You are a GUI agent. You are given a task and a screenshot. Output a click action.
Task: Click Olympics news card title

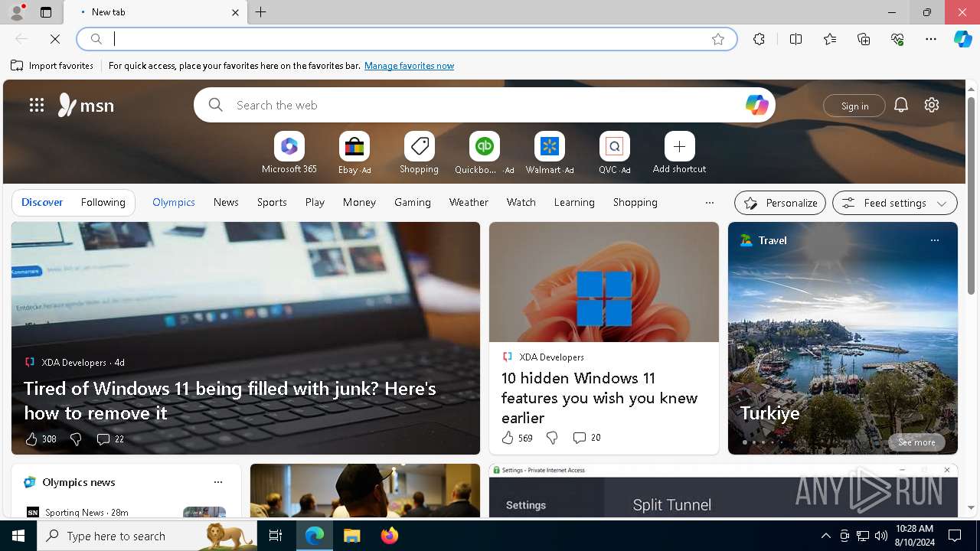point(79,482)
